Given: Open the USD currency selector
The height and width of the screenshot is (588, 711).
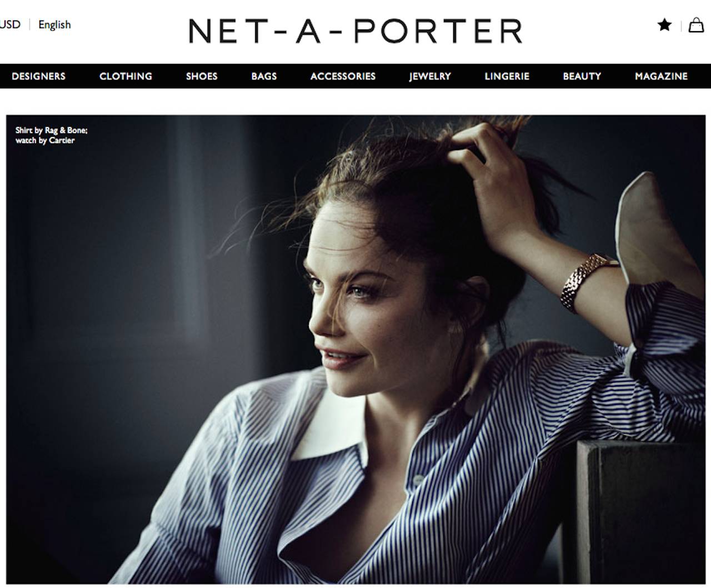Looking at the screenshot, I should pos(10,24).
